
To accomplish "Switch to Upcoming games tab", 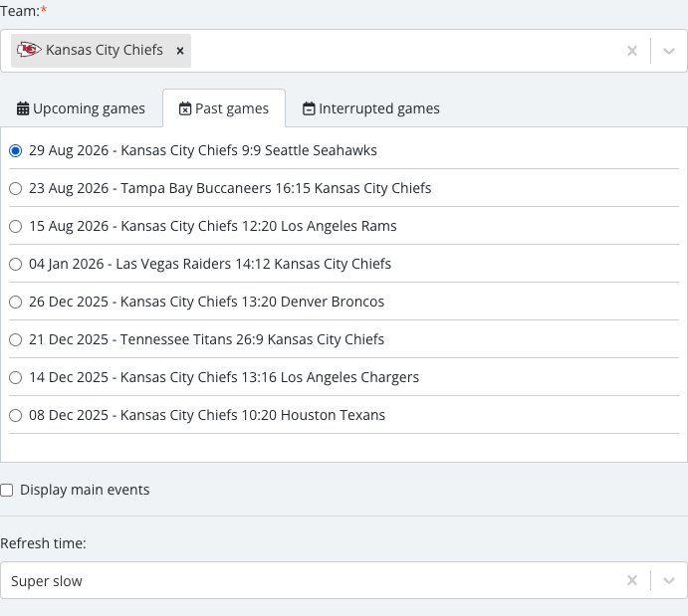I will [81, 108].
